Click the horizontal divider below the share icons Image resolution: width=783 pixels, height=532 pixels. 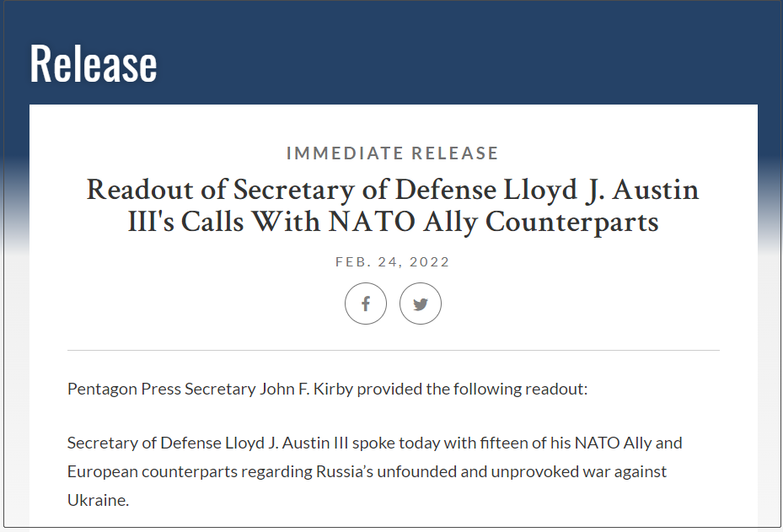tap(393, 350)
